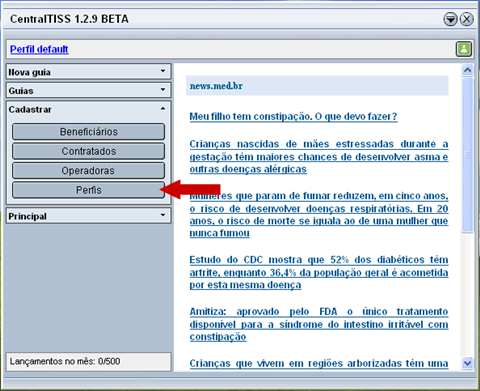Screen dimensions: 480x391
Task: Click the green user profile icon
Action: [x=464, y=49]
